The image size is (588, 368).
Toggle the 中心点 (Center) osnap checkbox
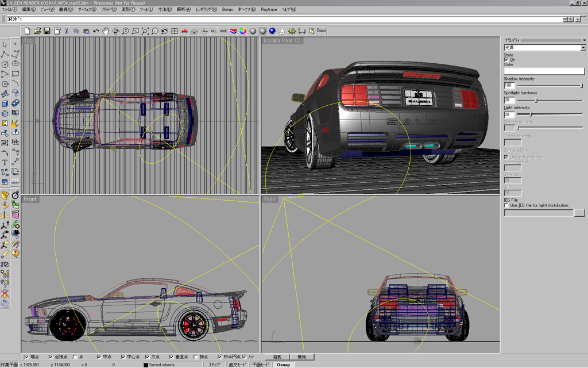[123, 356]
